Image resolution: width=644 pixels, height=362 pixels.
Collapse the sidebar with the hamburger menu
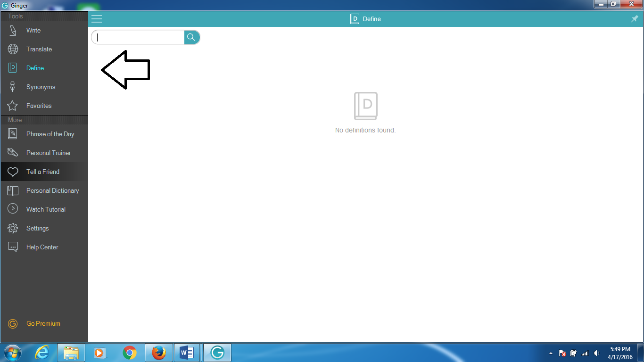pyautogui.click(x=97, y=19)
